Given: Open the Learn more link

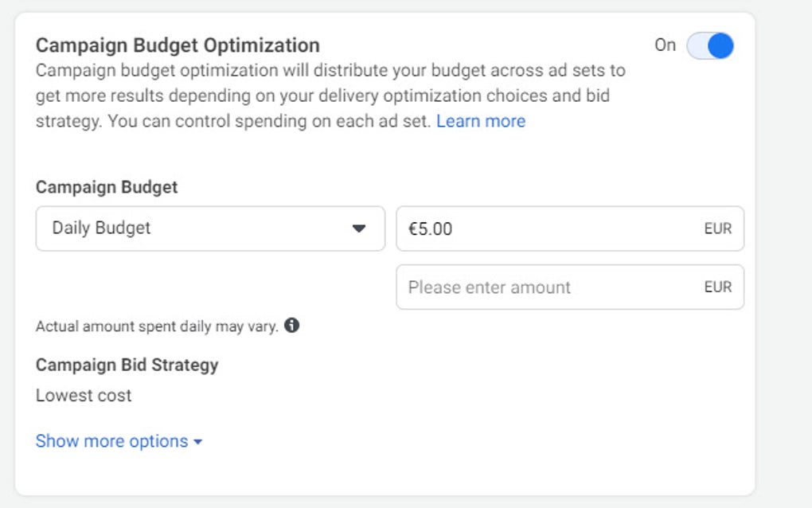Looking at the screenshot, I should click(x=481, y=121).
